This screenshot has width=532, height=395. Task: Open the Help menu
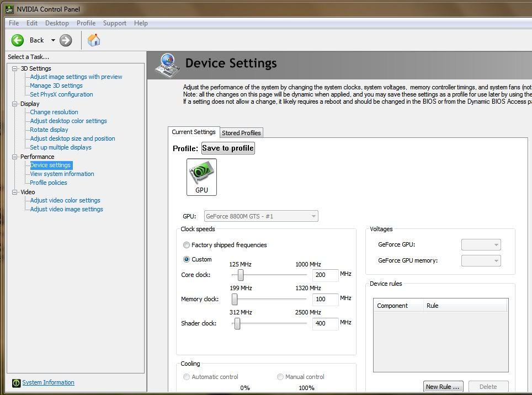pyautogui.click(x=141, y=23)
